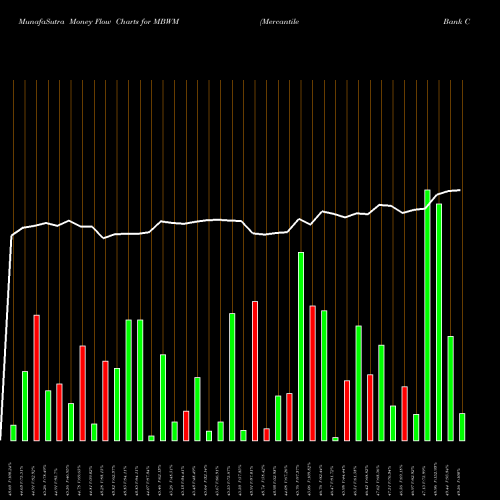Select the tallest red money flow bar
500x500 pixels.
click(x=255, y=371)
